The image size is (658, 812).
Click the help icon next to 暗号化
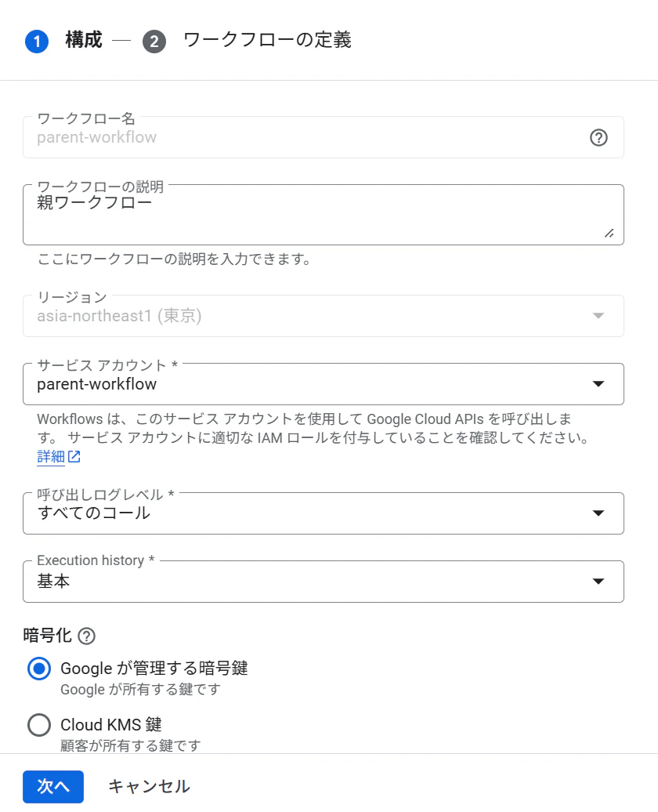tap(86, 636)
